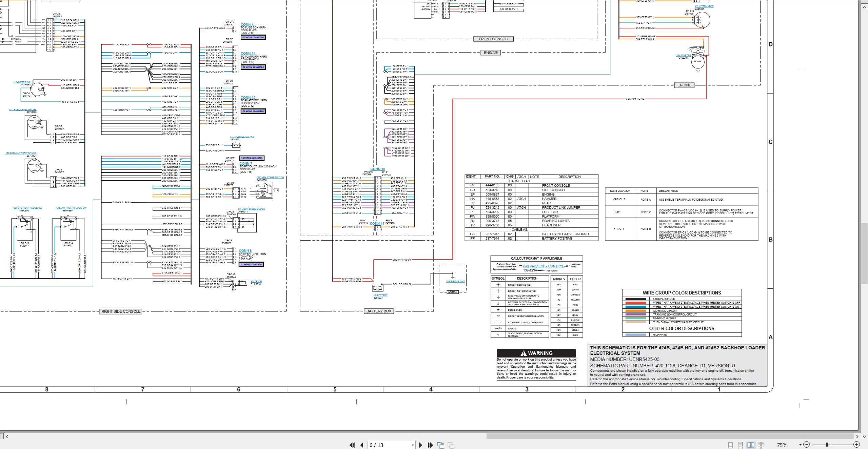Click the zoom slider handle
The width and height of the screenshot is (868, 449).
click(827, 445)
